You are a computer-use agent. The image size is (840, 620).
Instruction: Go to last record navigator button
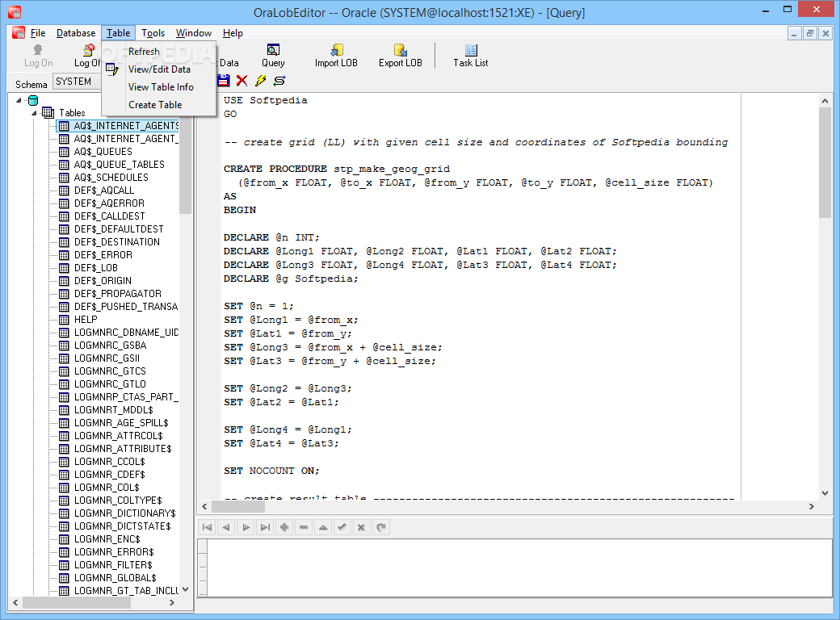click(x=265, y=527)
